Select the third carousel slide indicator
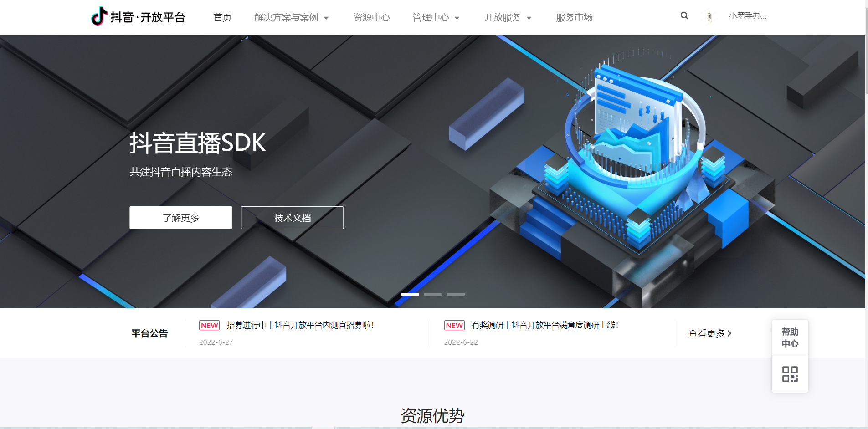868x429 pixels. pos(455,295)
